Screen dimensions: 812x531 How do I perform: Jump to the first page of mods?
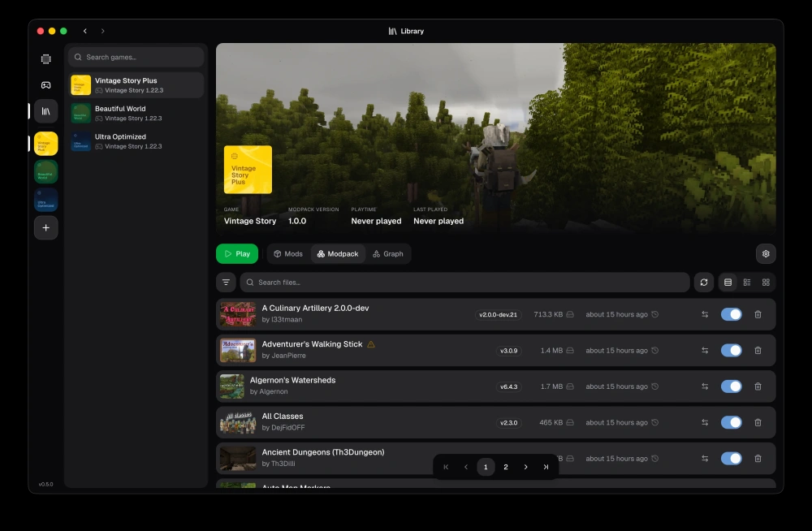click(x=446, y=467)
